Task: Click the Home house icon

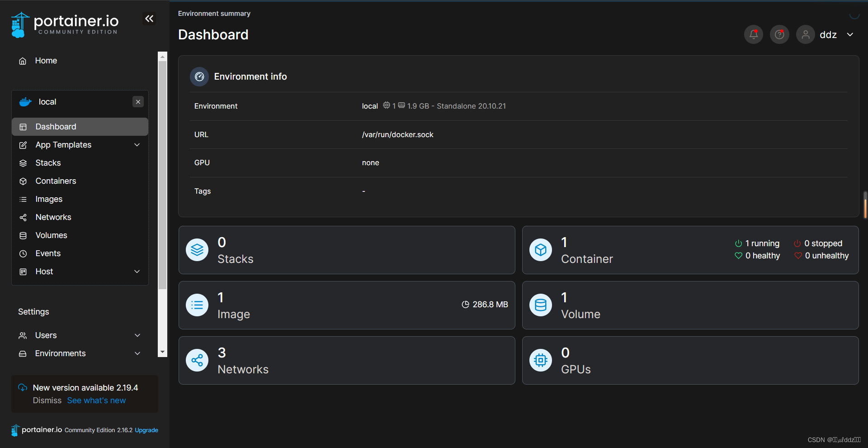Action: pyautogui.click(x=23, y=61)
